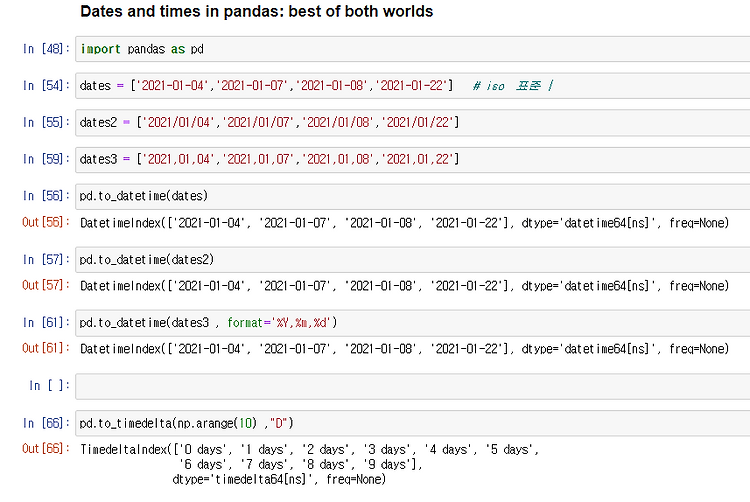750x502 pixels.
Task: Click the Out[61] output prompt
Action: pos(46,349)
